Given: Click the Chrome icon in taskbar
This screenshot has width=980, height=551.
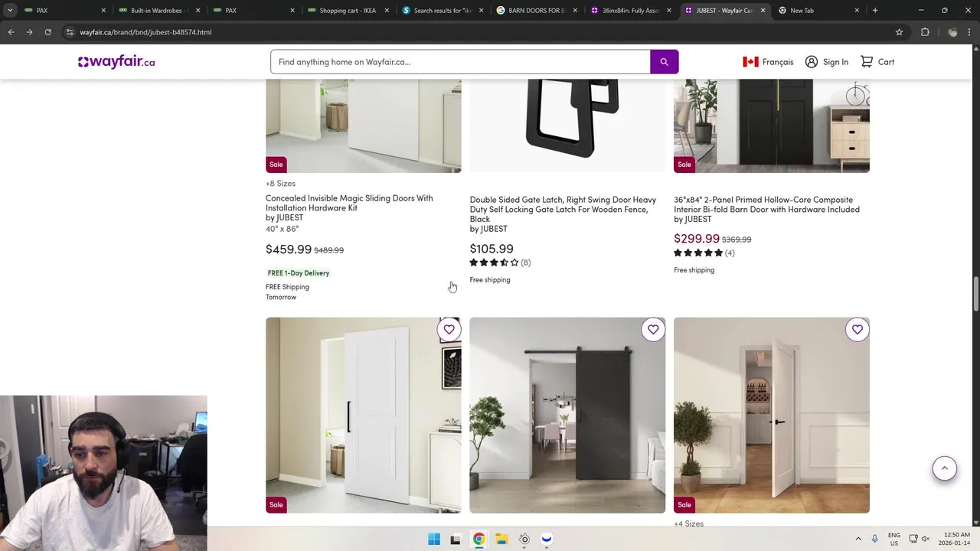Looking at the screenshot, I should coord(479,539).
